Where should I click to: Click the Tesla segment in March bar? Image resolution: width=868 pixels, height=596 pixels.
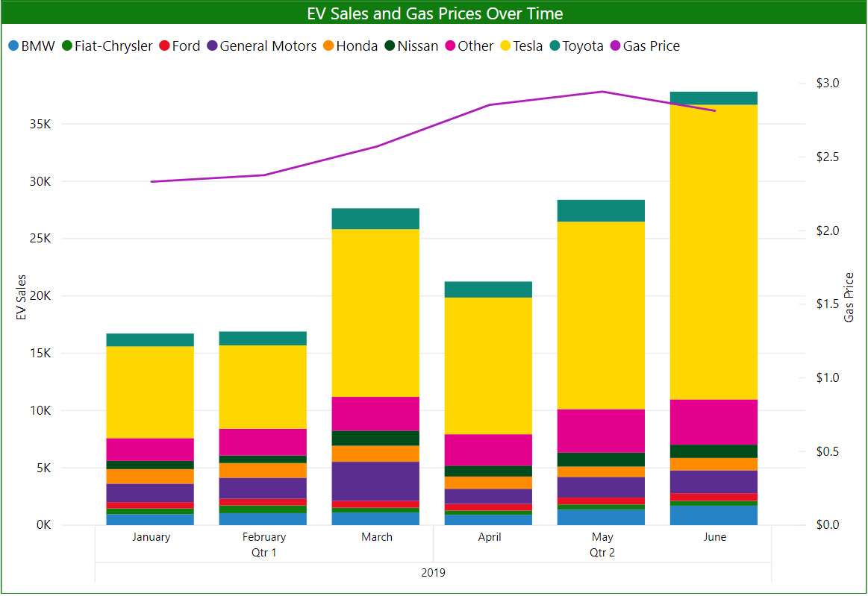376,313
